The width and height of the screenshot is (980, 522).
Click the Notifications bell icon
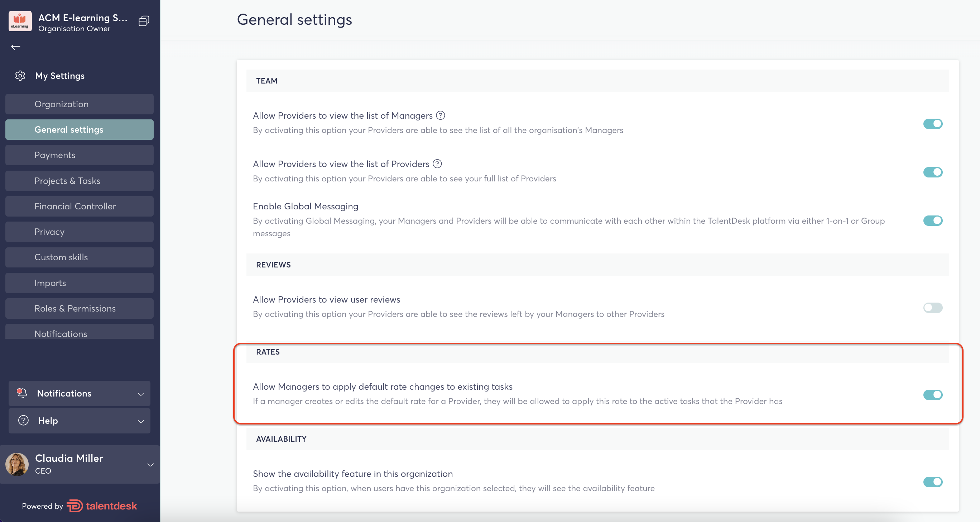tap(22, 393)
